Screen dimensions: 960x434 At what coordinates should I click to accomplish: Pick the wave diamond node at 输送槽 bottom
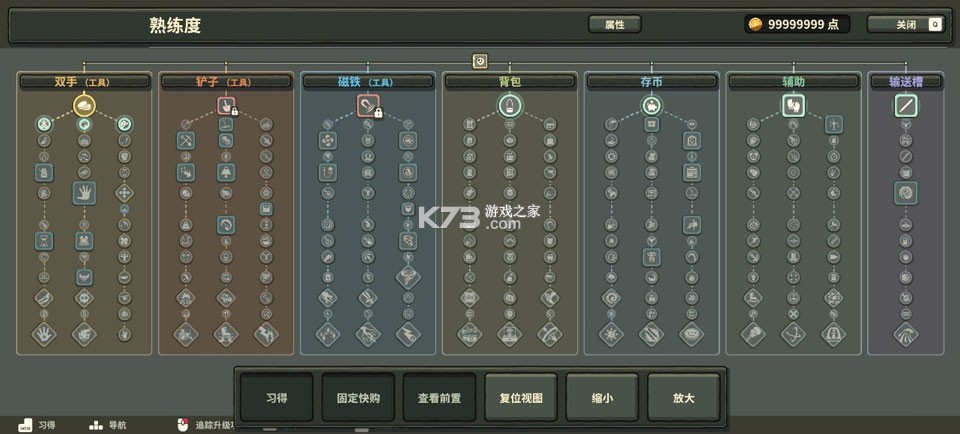[906, 335]
